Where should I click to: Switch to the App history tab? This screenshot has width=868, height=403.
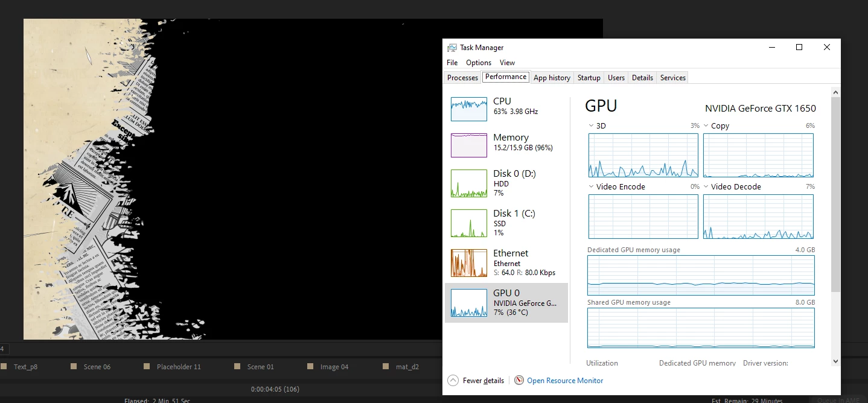[552, 78]
